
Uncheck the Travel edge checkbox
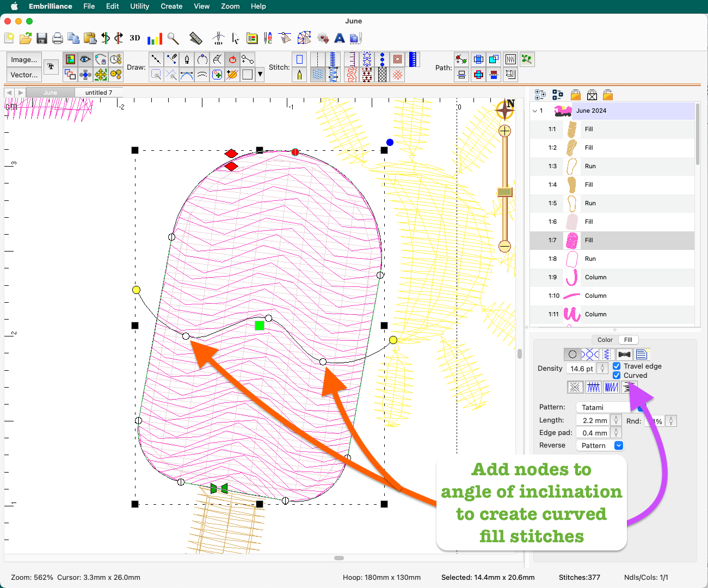tap(617, 366)
